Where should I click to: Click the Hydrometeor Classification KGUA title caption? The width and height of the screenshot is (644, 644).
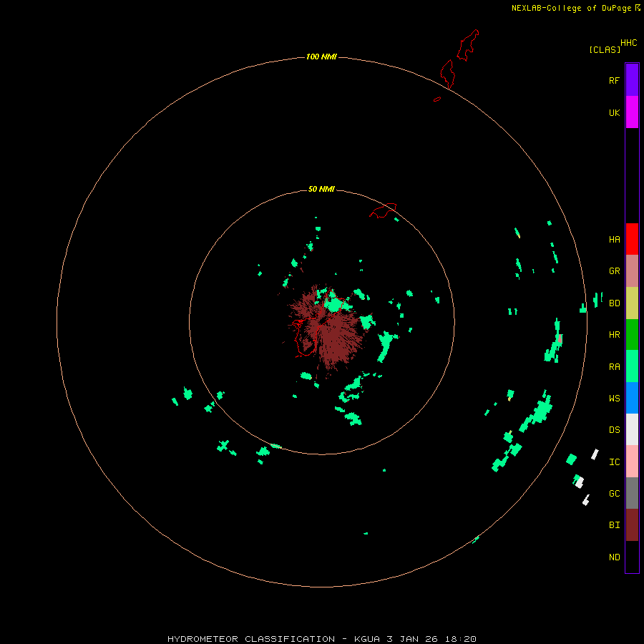(321, 639)
